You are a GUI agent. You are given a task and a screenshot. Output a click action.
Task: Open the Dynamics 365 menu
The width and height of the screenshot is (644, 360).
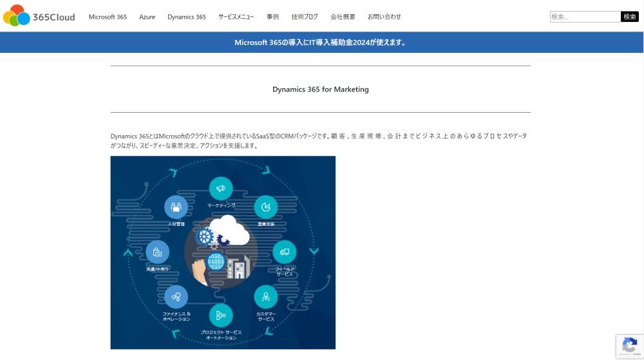click(x=187, y=17)
